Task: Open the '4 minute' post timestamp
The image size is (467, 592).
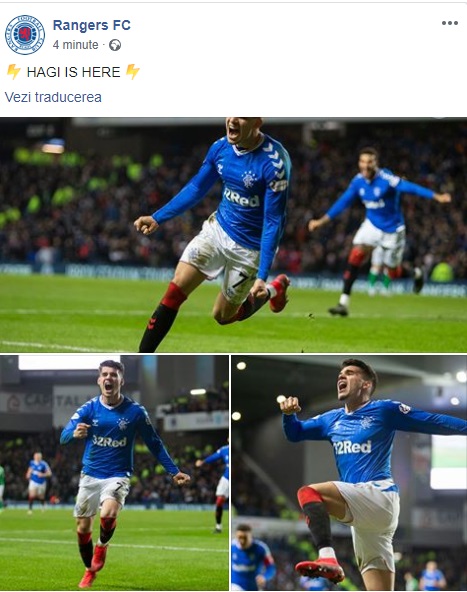Action: (x=76, y=45)
